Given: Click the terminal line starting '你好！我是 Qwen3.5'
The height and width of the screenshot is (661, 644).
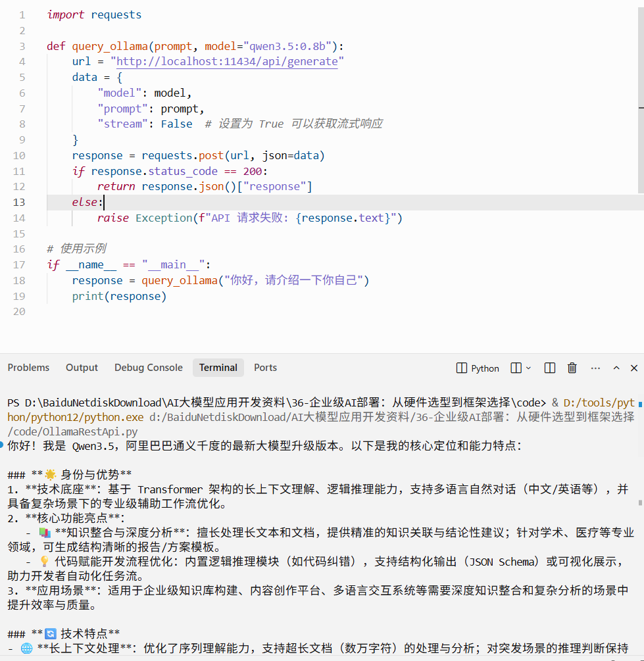Looking at the screenshot, I should 264,446.
